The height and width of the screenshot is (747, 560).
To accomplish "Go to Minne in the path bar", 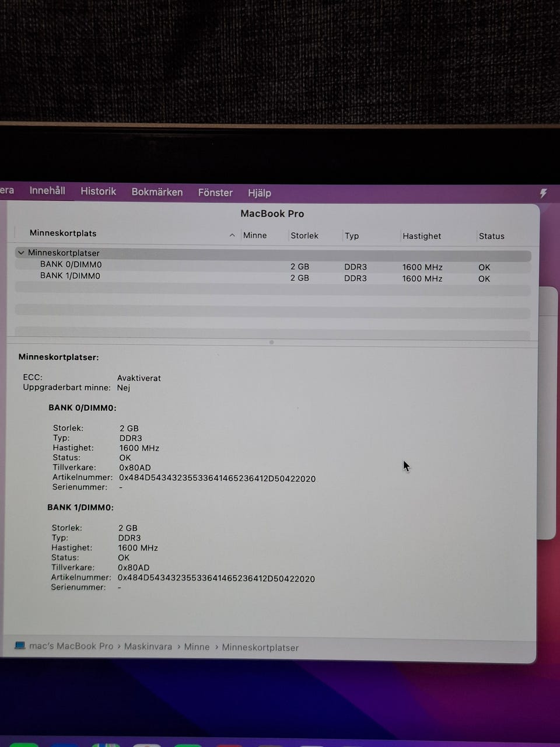I will click(197, 647).
